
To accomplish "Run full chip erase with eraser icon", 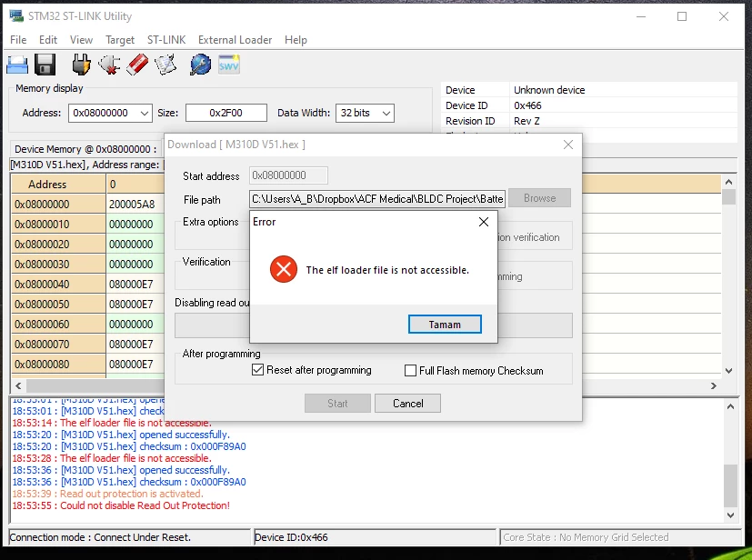I will (x=137, y=65).
